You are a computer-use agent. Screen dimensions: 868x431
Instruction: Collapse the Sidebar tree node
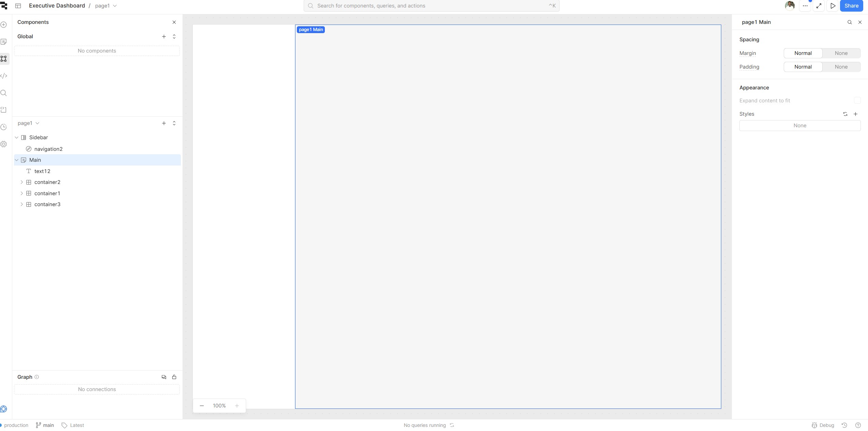[x=16, y=138]
